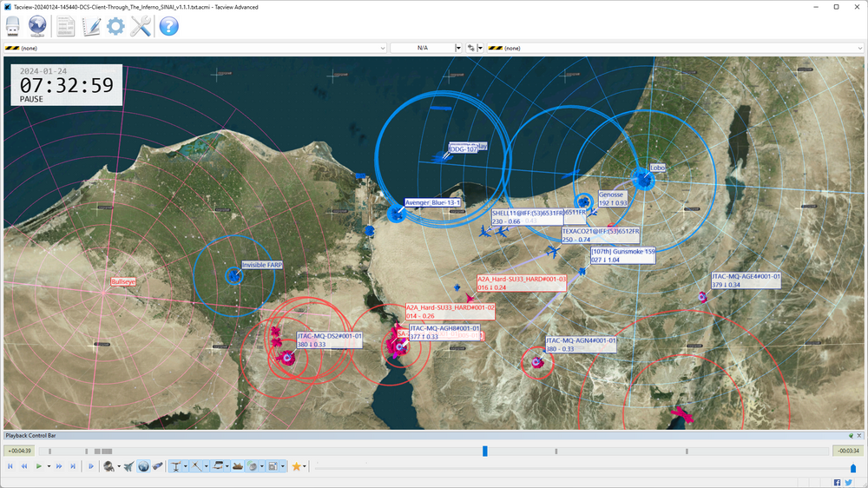Toggle the radar range circle icon

pos(252,467)
